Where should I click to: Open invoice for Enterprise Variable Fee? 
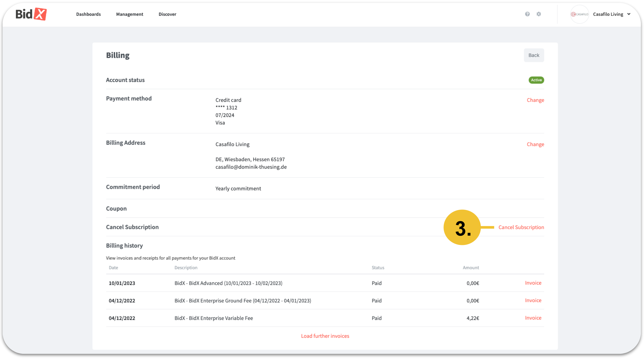(x=533, y=318)
